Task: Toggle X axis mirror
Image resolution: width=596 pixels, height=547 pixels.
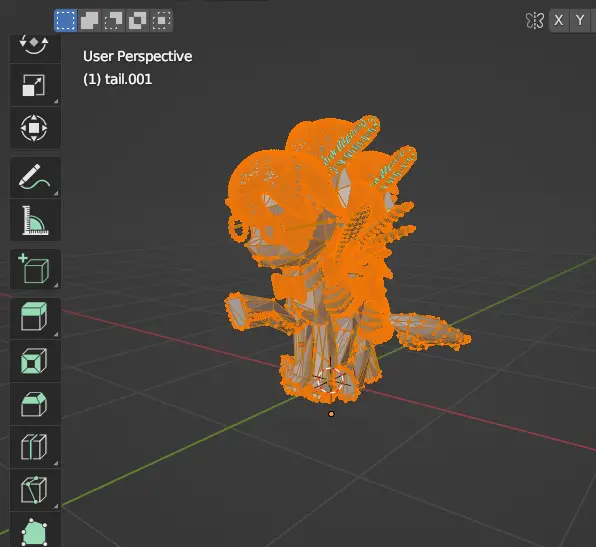Action: [559, 20]
